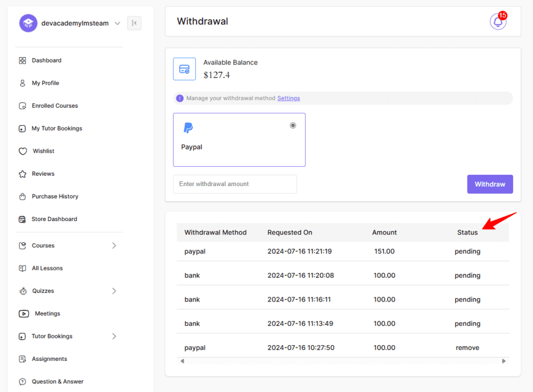Click the notification bell icon
The width and height of the screenshot is (533, 392).
[x=498, y=22]
